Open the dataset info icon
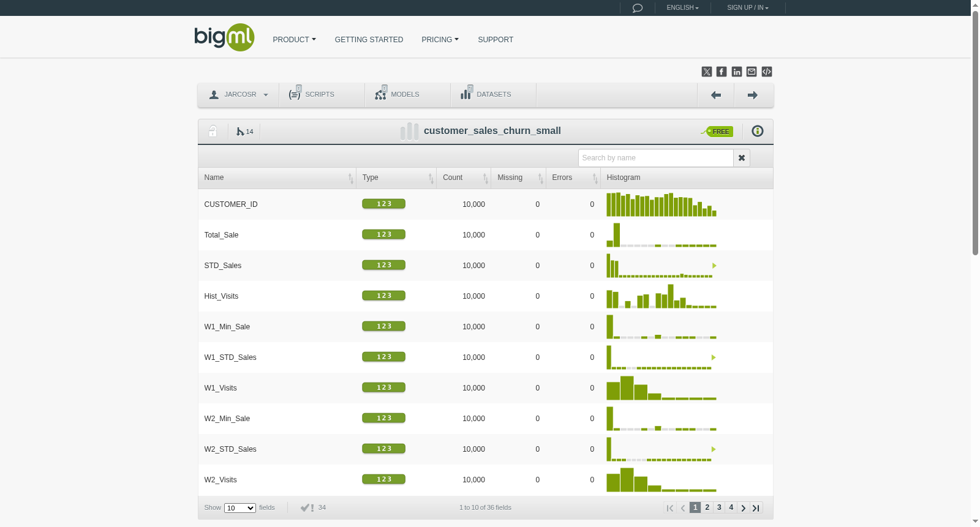This screenshot has width=980, height=527. [x=758, y=131]
